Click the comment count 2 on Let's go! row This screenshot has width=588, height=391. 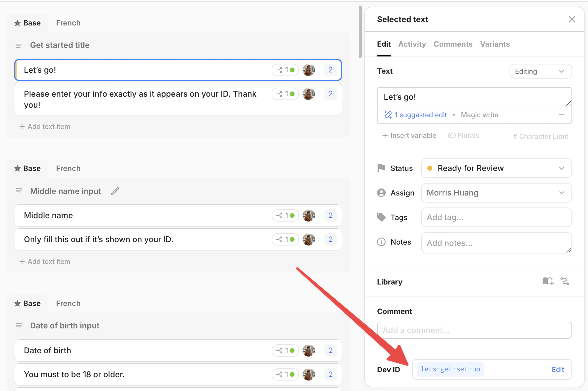point(330,70)
